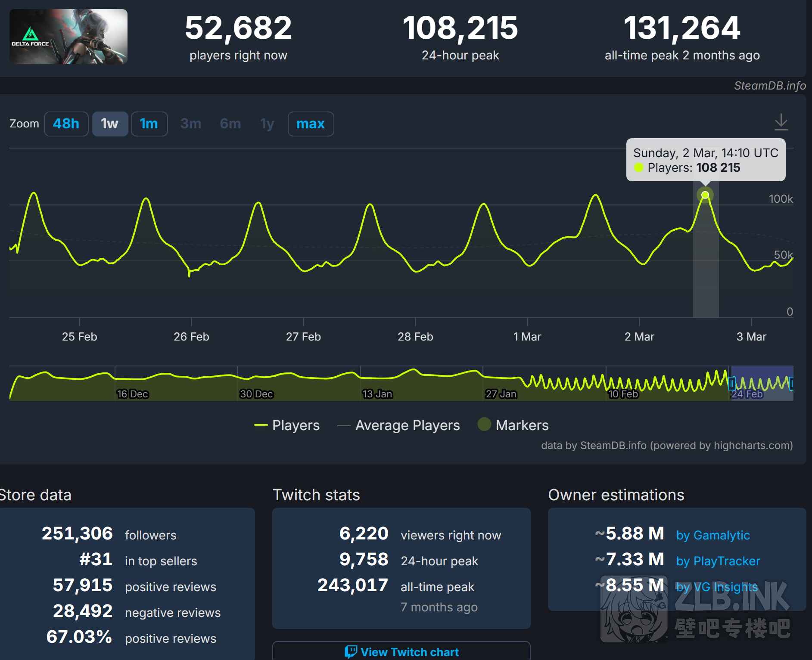Image resolution: width=812 pixels, height=660 pixels.
Task: Select the 48h zoom range
Action: (66, 124)
